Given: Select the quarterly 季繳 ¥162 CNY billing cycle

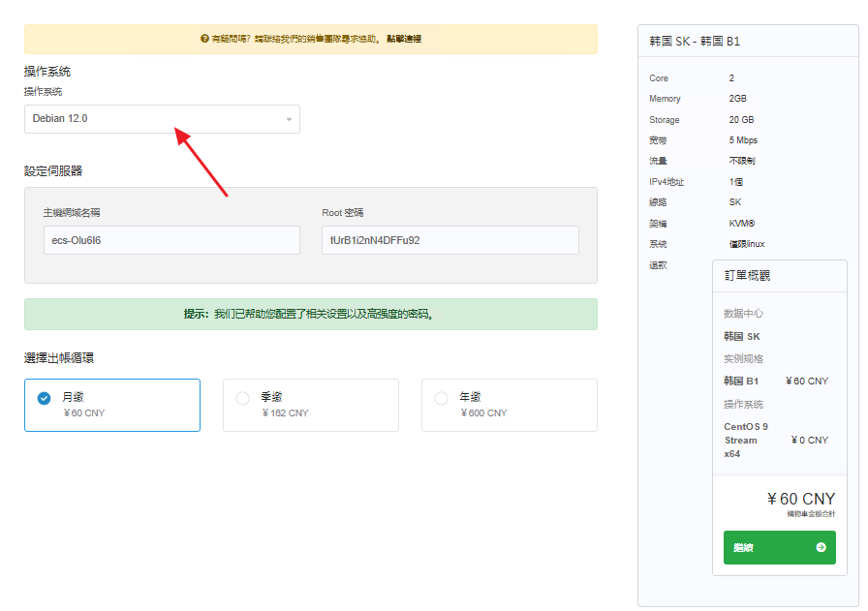Looking at the screenshot, I should pyautogui.click(x=311, y=405).
